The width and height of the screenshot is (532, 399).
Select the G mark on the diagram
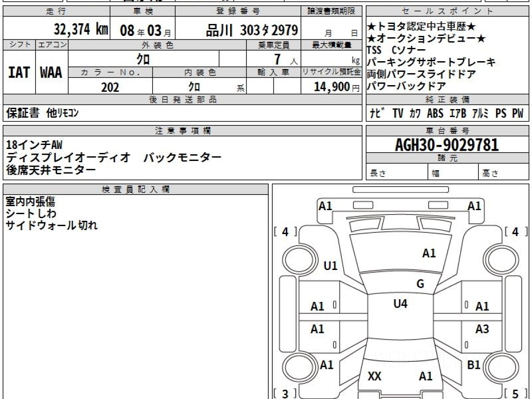pyautogui.click(x=420, y=284)
